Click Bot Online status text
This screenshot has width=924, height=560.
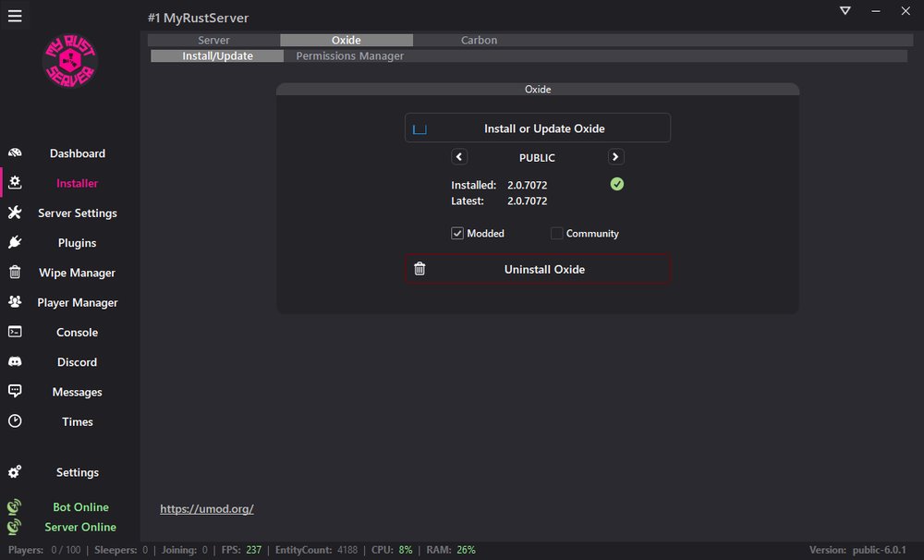coord(80,507)
